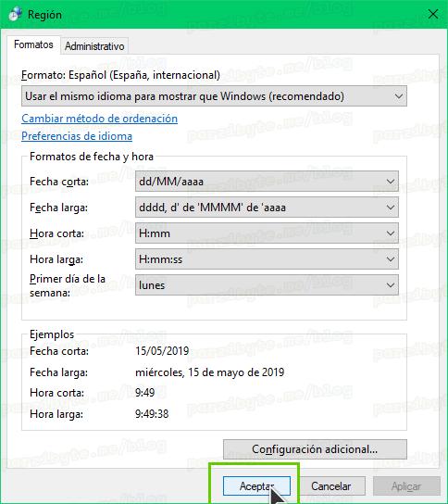Open the Administrativo tab
Image resolution: width=448 pixels, height=504 pixels.
pyautogui.click(x=94, y=46)
